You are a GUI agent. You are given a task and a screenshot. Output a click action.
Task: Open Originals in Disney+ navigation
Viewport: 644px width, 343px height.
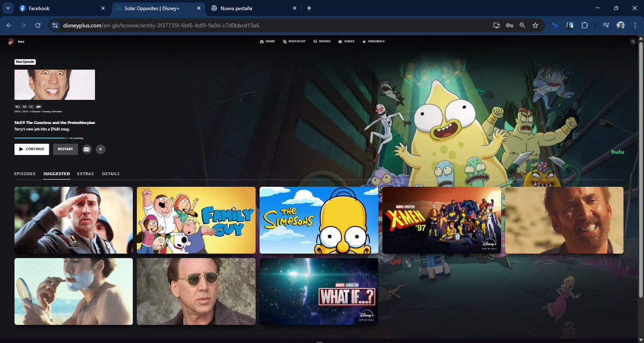pyautogui.click(x=374, y=41)
